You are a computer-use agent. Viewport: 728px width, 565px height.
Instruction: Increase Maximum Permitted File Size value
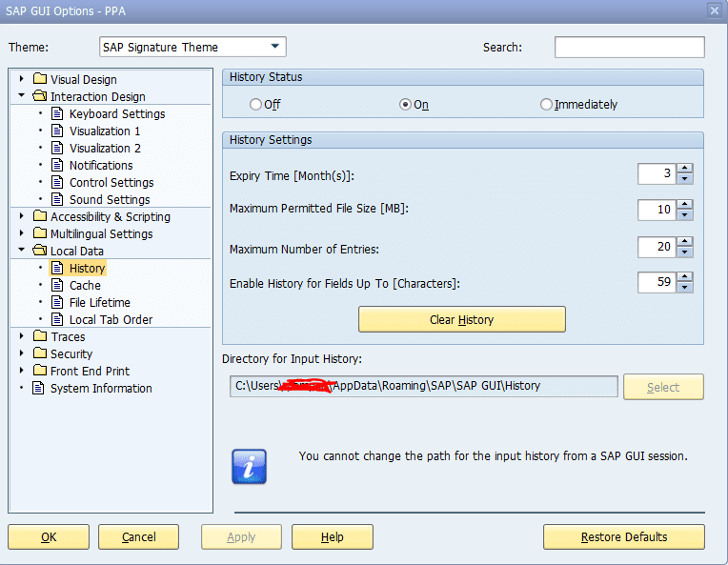pos(685,204)
